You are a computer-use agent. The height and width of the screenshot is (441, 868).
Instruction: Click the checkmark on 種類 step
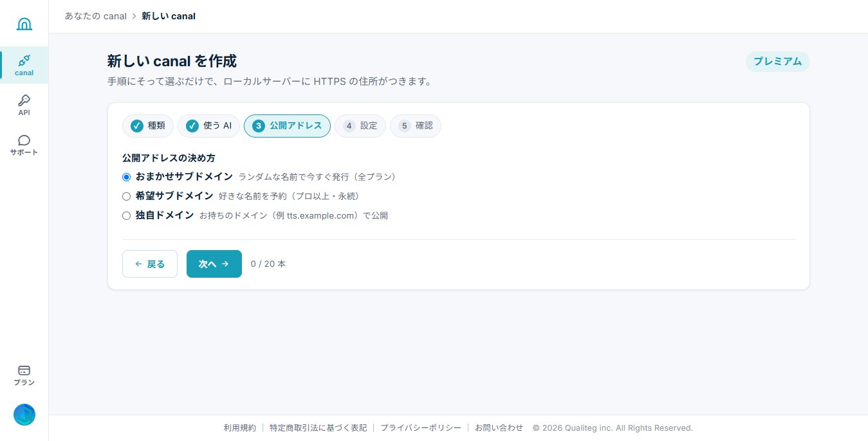(x=137, y=126)
